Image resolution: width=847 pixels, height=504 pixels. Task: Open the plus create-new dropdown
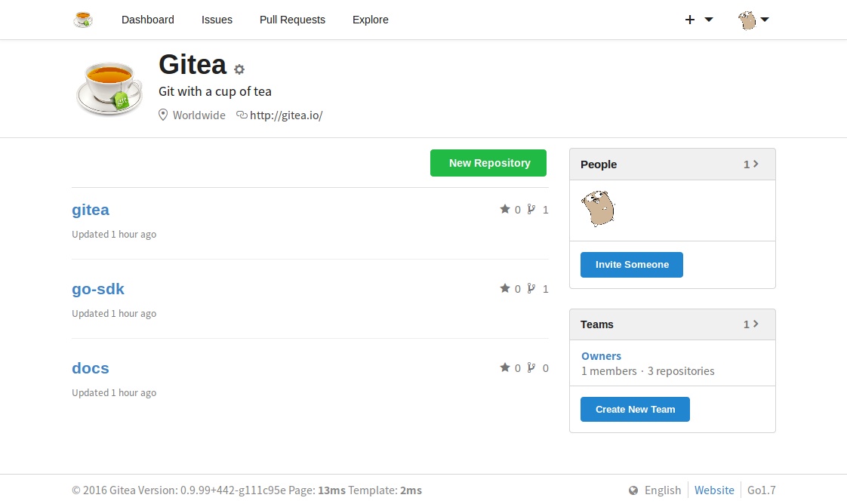698,20
